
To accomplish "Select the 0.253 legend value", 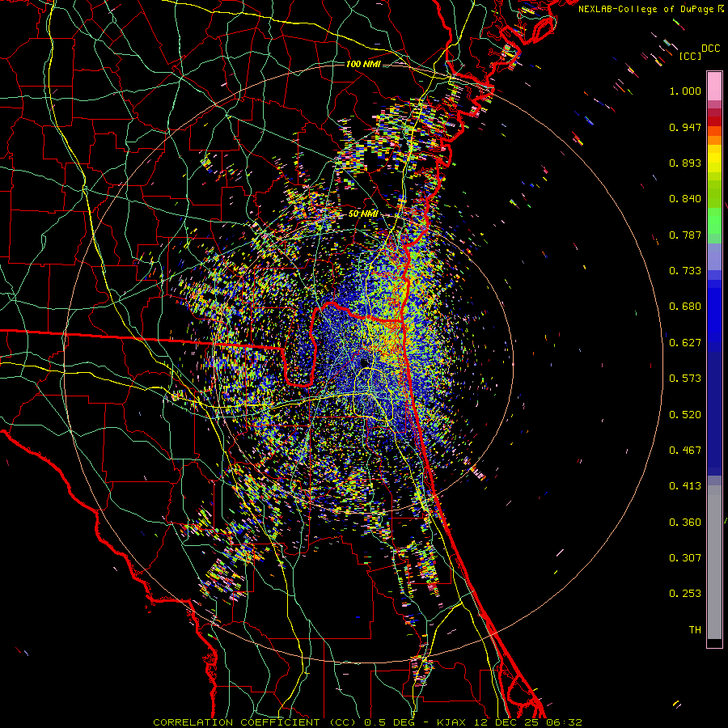I will pos(685,594).
